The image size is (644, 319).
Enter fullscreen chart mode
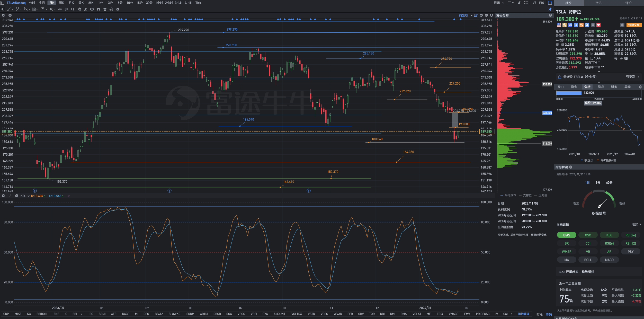coord(526,3)
